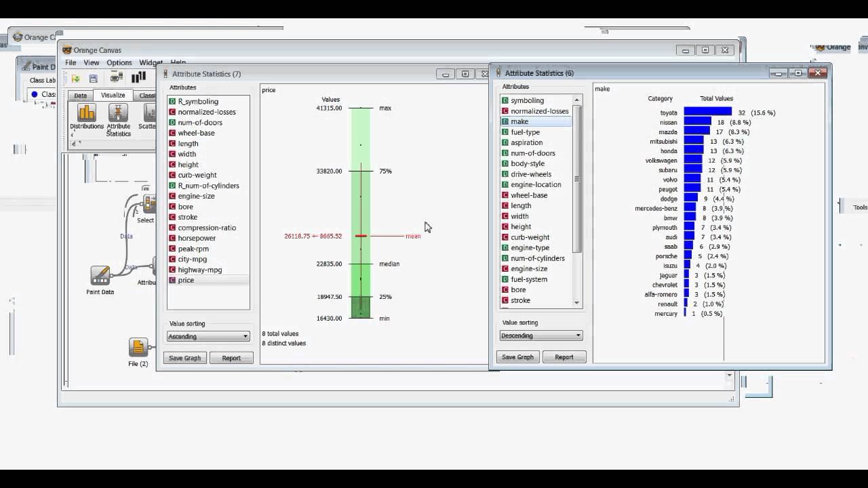This screenshot has height=488, width=868.
Task: Click the nissan bar in make chart
Action: coord(697,122)
